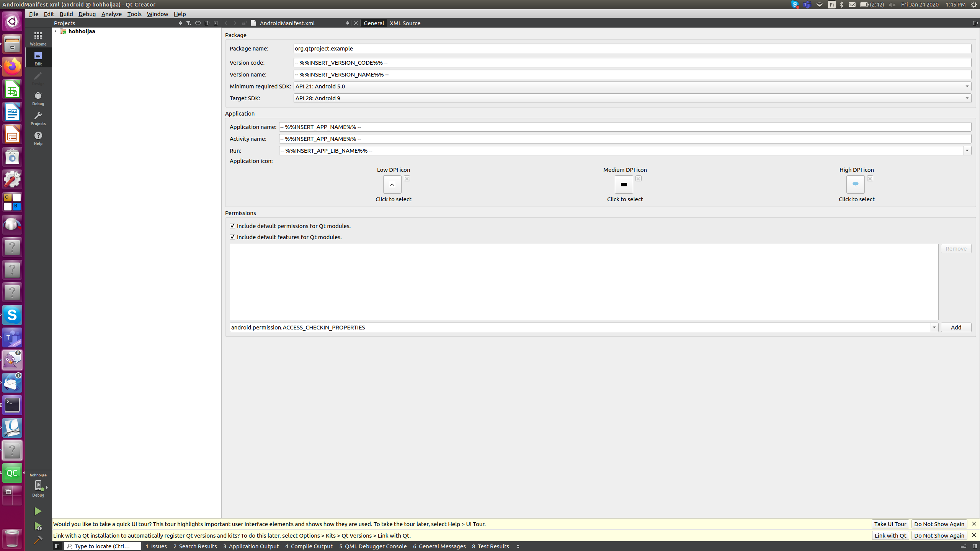Toggle the left sidebar visibility button

click(x=57, y=546)
